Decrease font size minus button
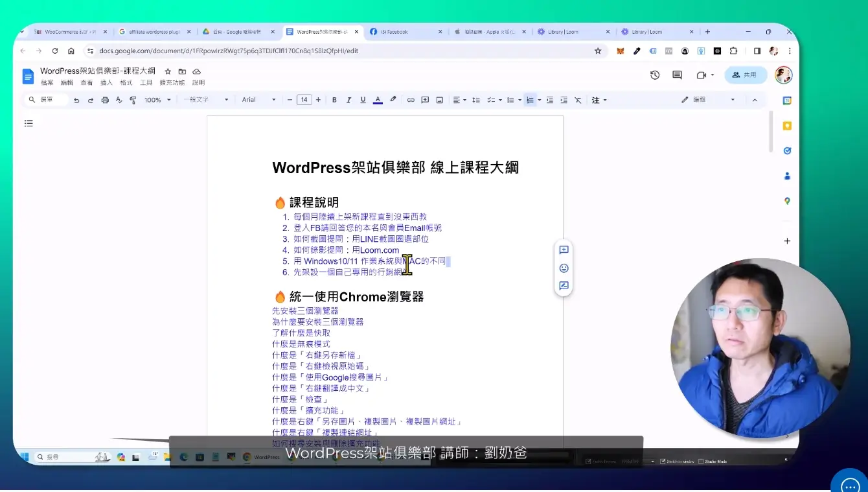Viewport: 868px width, 492px height. [x=290, y=100]
